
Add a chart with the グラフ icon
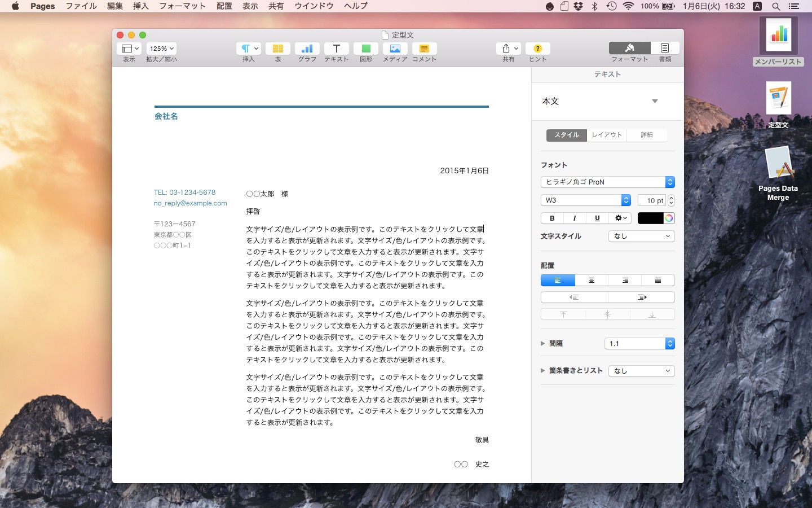(307, 49)
